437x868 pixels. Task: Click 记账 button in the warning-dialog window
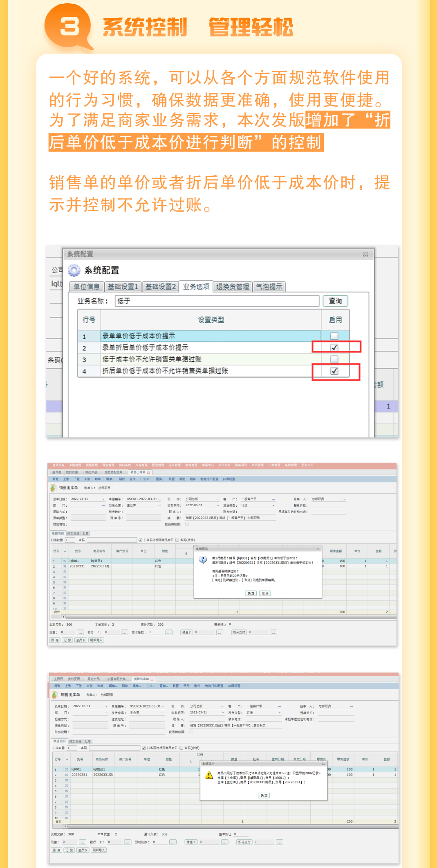[x=68, y=850]
